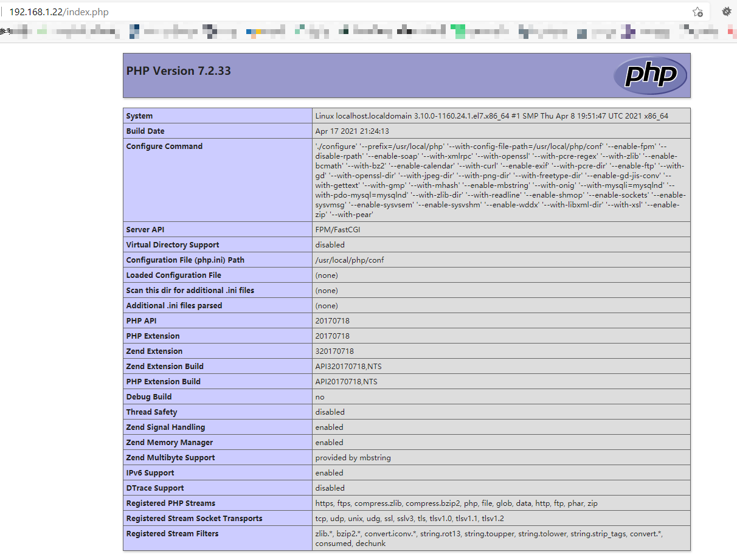This screenshot has width=737, height=560.
Task: Click the streams list value starting https, ftps
Action: [x=457, y=503]
